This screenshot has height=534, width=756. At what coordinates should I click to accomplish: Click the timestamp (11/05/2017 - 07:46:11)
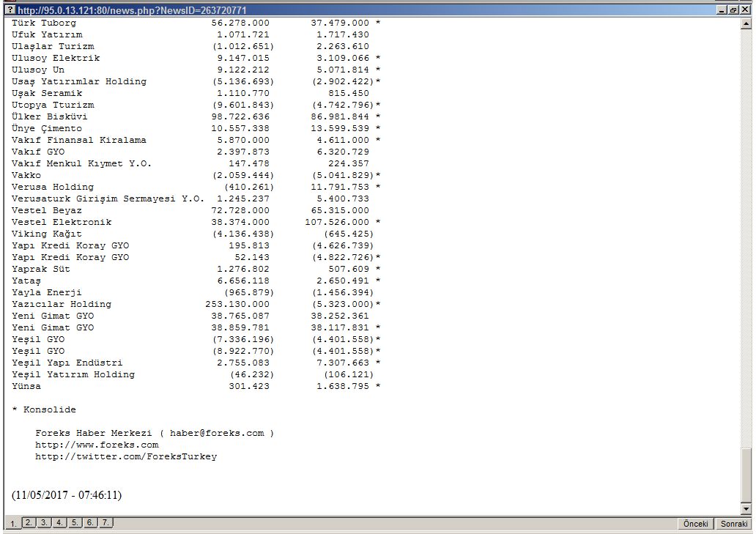67,495
